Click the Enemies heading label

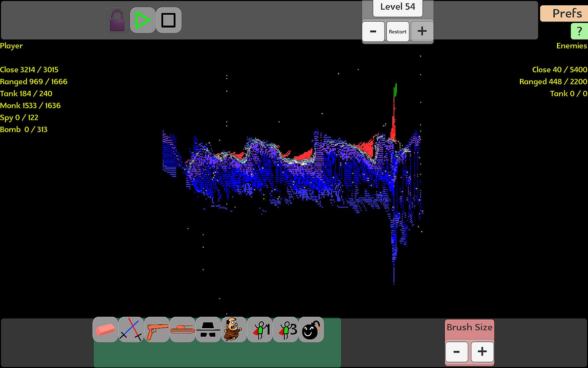[572, 46]
